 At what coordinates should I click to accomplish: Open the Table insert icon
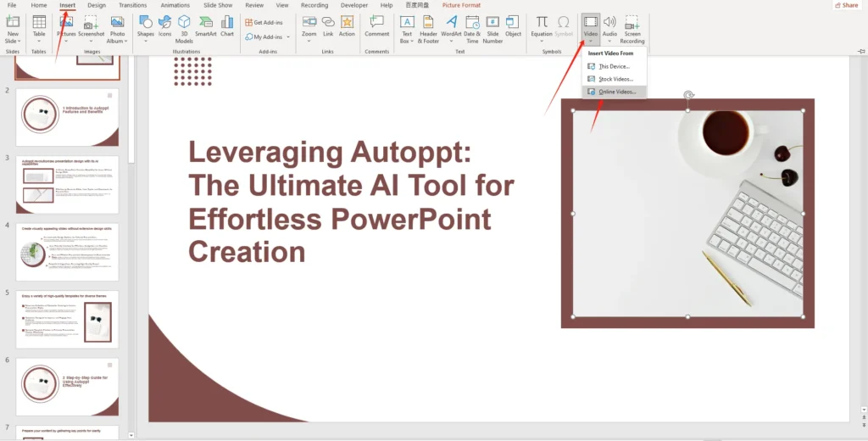click(39, 22)
